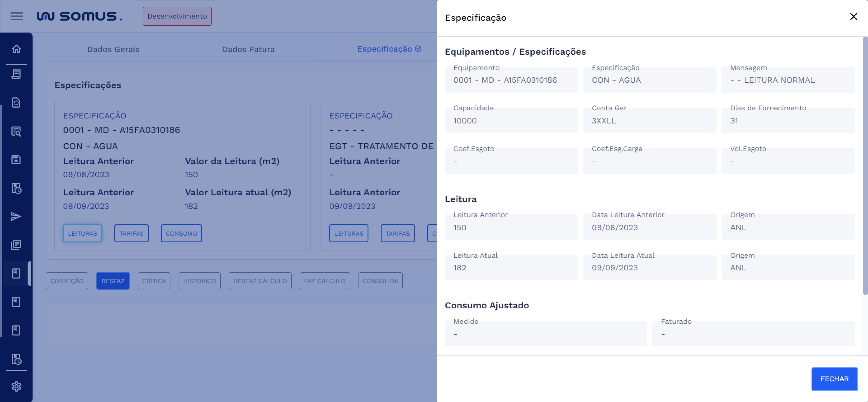Open the sidebar refresh document icon

(16, 102)
